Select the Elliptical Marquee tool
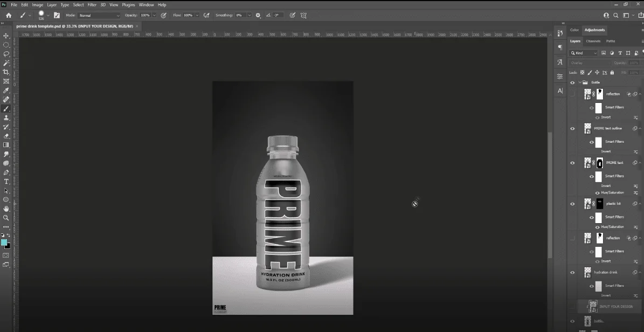The height and width of the screenshot is (332, 644). [6, 45]
